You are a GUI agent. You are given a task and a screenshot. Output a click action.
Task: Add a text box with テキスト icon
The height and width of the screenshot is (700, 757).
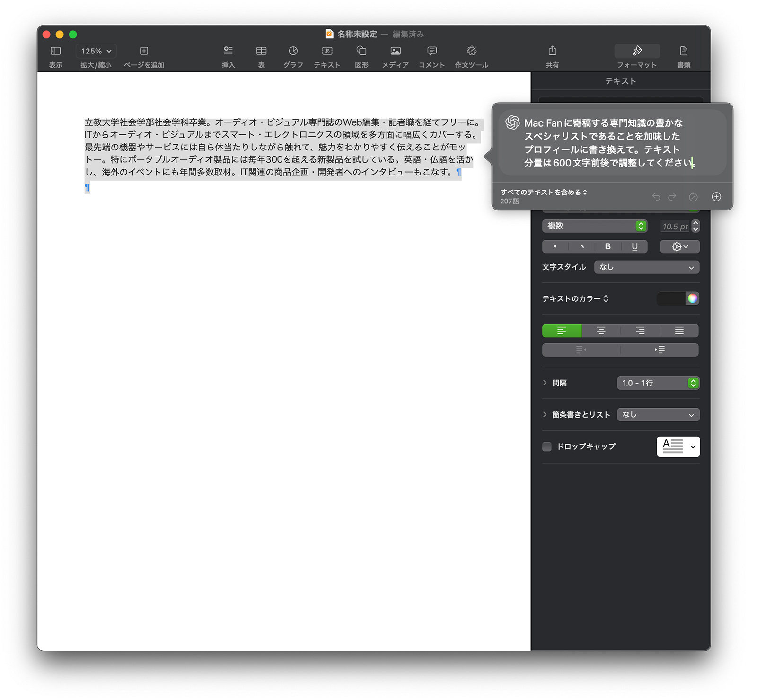pos(327,51)
